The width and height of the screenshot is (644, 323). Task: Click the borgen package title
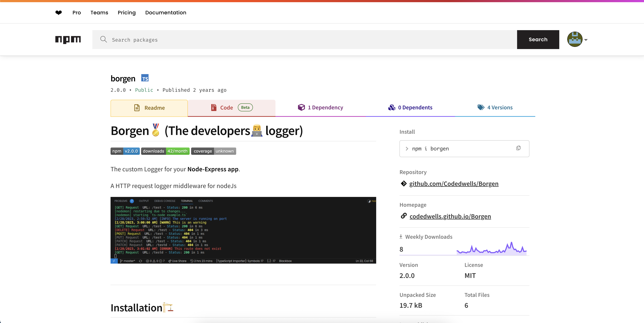click(x=123, y=78)
